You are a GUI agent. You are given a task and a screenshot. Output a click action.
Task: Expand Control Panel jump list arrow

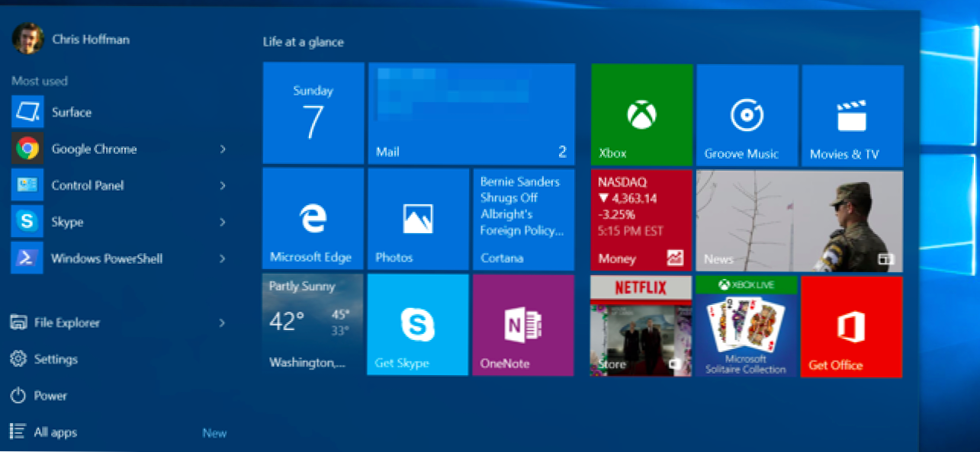223,185
